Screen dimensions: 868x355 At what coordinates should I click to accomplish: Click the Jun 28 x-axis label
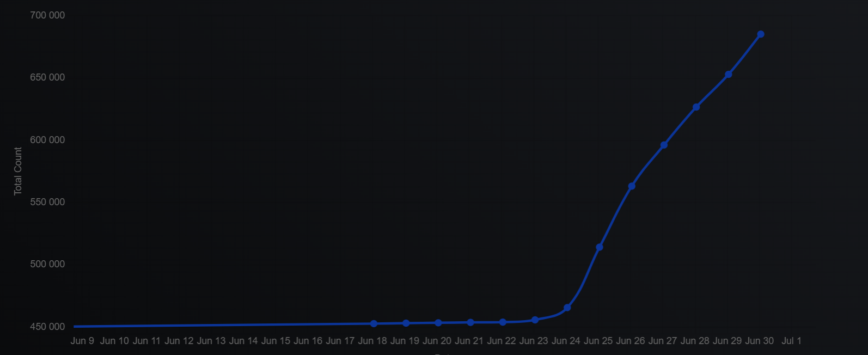(x=695, y=341)
